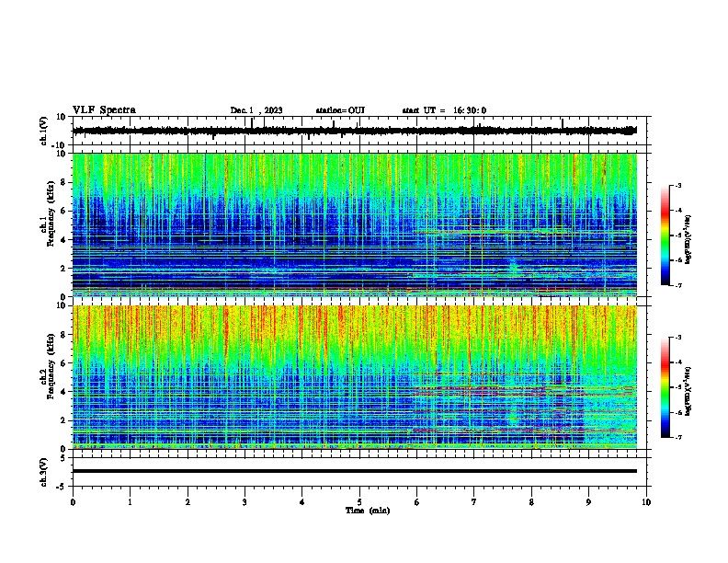The image size is (728, 563).
Task: Click the time axis tick label '10'
Action: click(x=646, y=502)
